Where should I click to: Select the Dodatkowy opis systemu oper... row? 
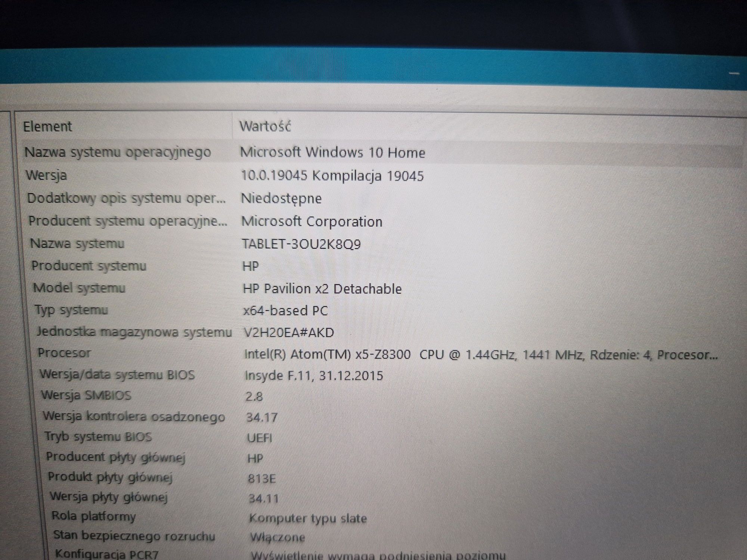coord(127,198)
